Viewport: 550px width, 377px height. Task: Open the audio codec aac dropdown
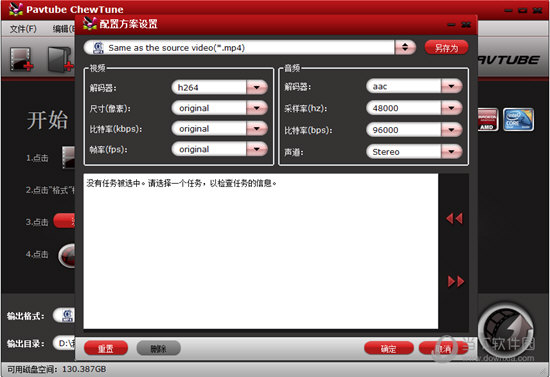451,86
